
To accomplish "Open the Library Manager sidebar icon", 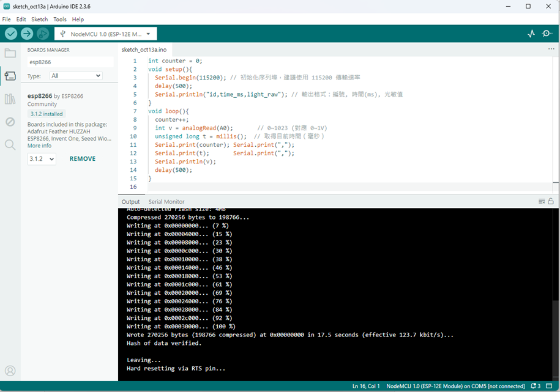I will tap(10, 99).
